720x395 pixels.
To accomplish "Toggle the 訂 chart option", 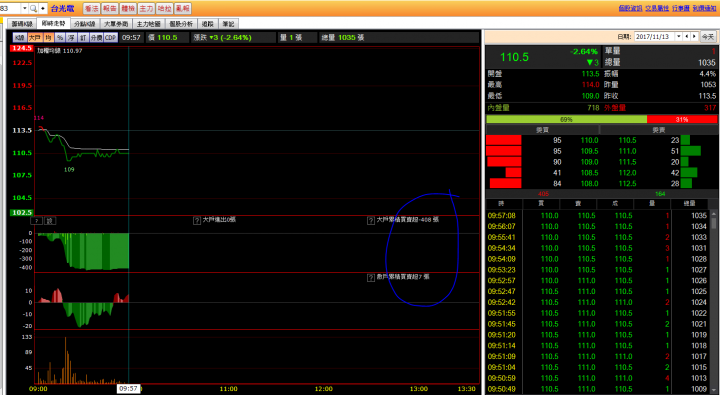I will [x=83, y=38].
